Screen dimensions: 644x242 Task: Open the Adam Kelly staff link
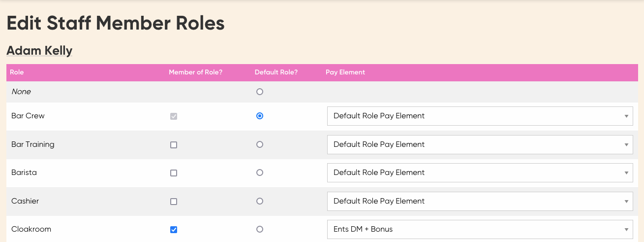(x=39, y=50)
